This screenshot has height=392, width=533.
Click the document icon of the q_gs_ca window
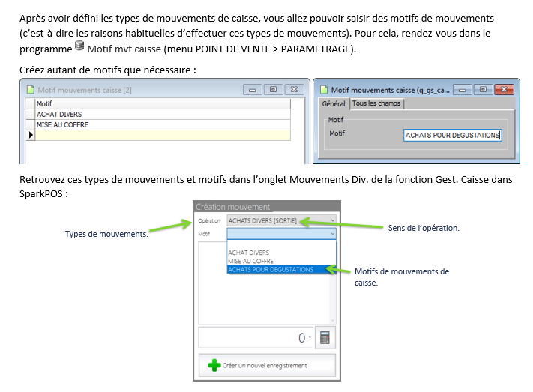click(x=323, y=89)
